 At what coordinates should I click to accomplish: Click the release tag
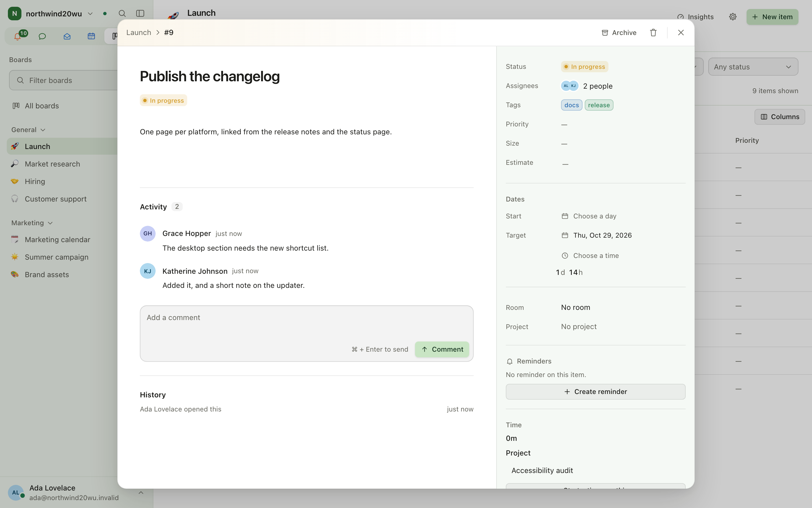tap(599, 105)
